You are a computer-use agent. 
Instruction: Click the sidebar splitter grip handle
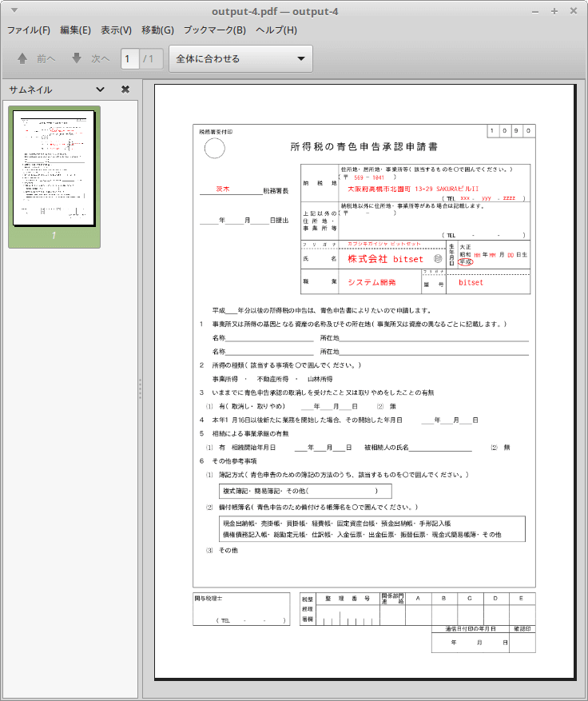(x=141, y=388)
